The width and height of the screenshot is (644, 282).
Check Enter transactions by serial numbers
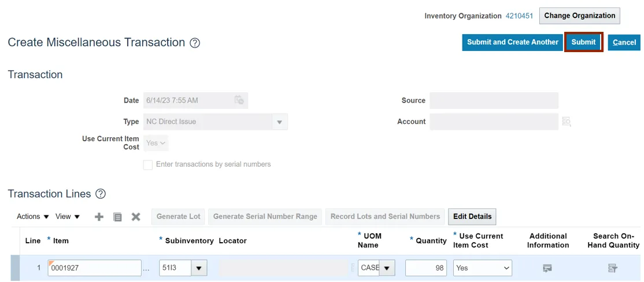tap(148, 164)
